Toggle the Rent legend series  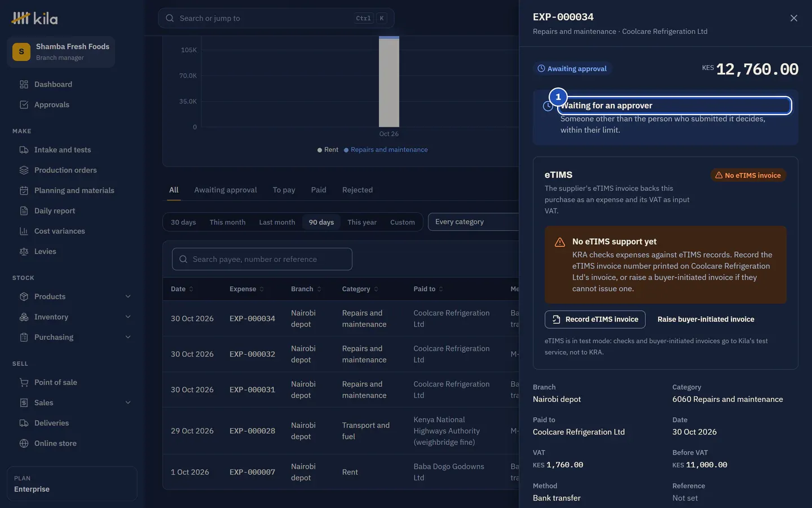(x=328, y=150)
